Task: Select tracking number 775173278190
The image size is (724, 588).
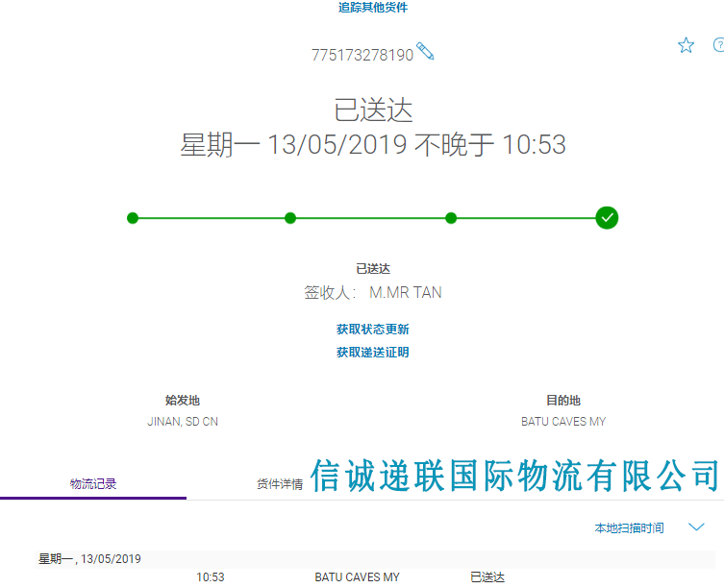Action: [x=362, y=56]
